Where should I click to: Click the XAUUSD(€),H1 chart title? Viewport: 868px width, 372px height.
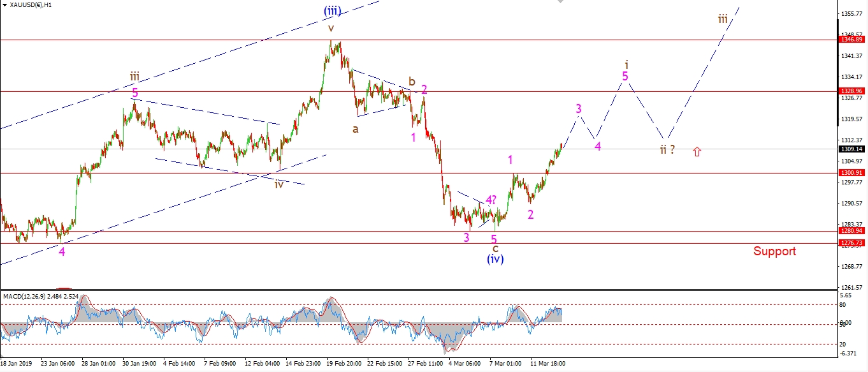[31, 4]
